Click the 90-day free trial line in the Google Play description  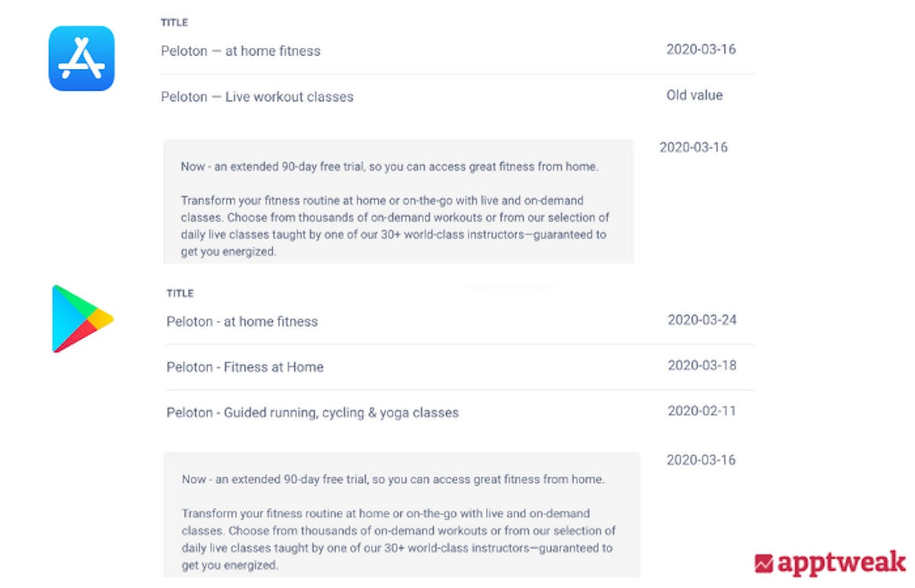[x=393, y=480]
